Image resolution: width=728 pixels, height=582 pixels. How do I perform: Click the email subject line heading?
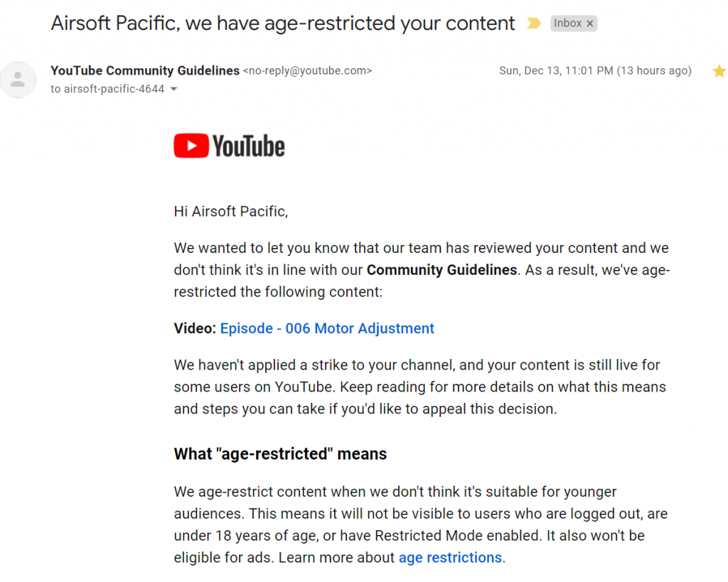(x=283, y=23)
